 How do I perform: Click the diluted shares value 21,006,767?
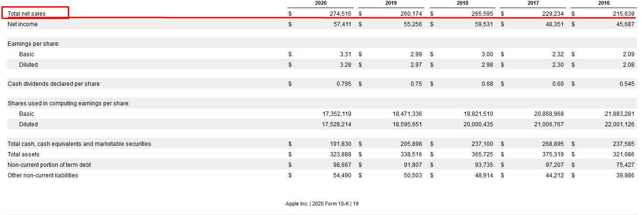[x=549, y=124]
